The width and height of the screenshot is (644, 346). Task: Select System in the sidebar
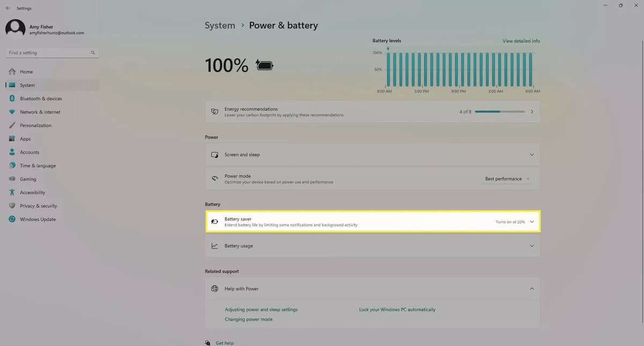click(x=26, y=85)
